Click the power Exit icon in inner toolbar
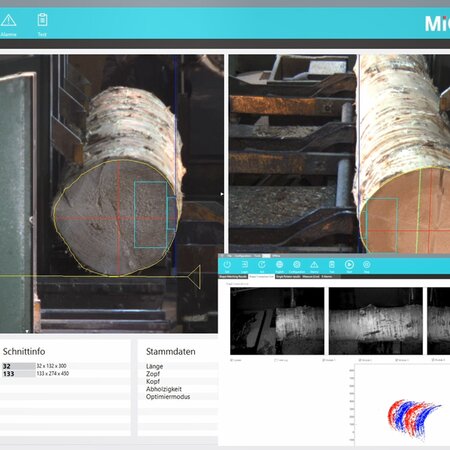 tap(227, 265)
